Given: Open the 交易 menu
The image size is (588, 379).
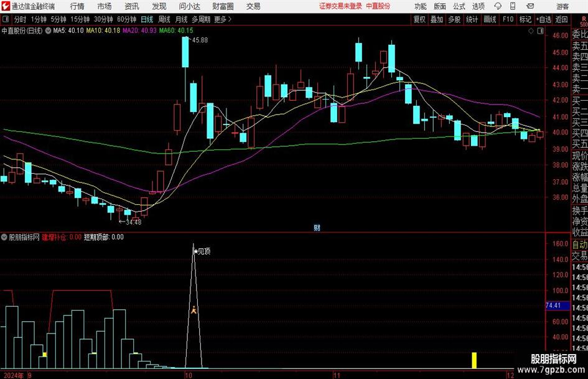Looking at the screenshot, I should point(253,6).
